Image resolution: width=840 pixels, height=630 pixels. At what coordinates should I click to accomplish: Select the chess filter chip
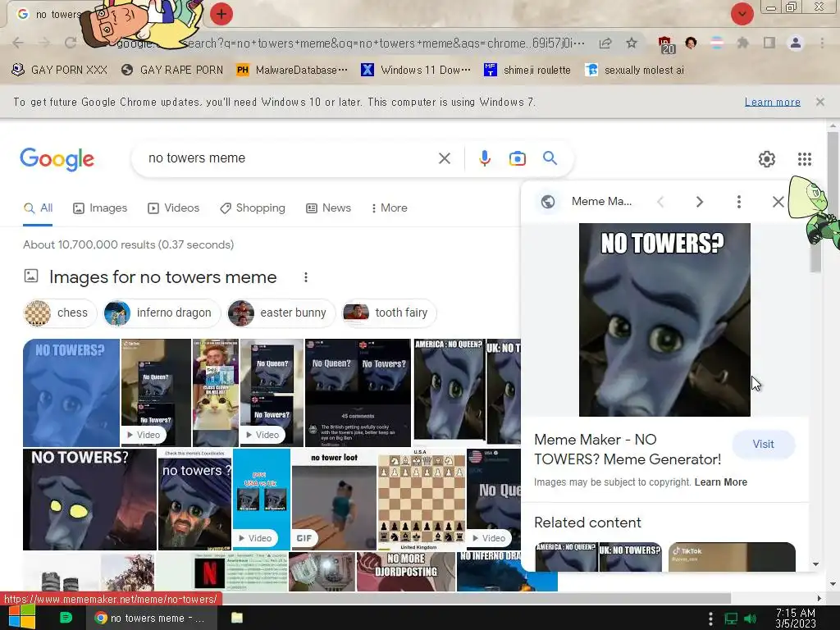coord(59,313)
